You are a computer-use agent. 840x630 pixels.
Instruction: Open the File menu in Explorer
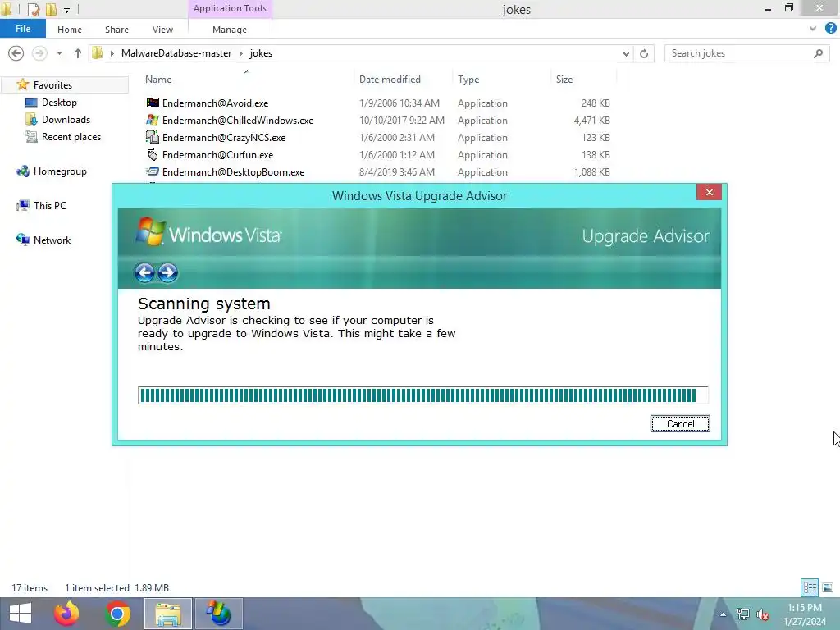coord(23,29)
